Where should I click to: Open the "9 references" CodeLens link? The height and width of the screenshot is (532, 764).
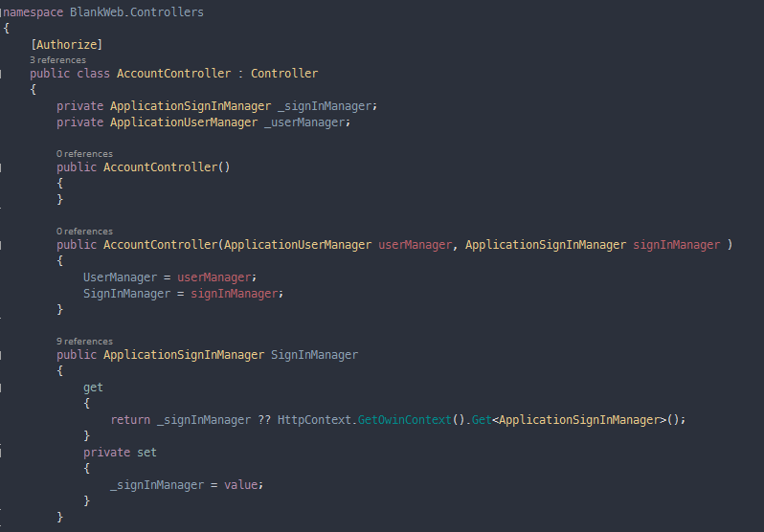(84, 341)
